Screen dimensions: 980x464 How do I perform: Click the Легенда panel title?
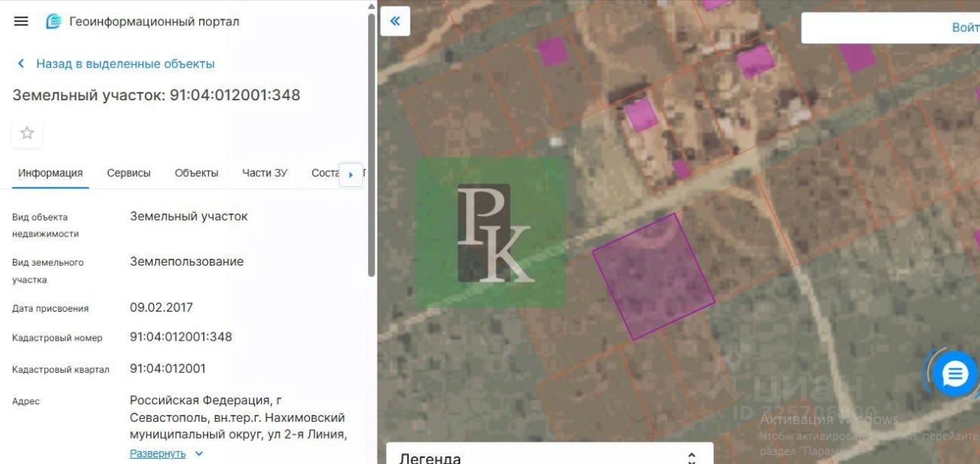coord(430,458)
